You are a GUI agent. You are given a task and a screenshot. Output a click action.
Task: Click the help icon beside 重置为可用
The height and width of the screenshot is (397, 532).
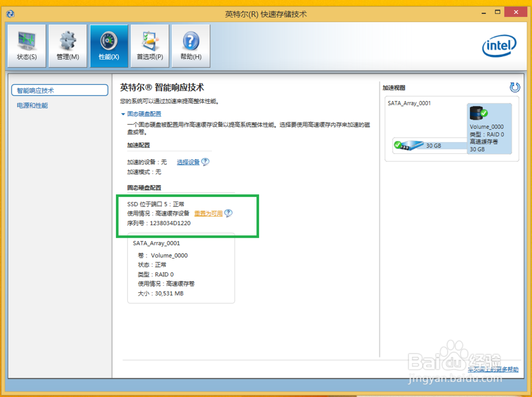coord(228,213)
